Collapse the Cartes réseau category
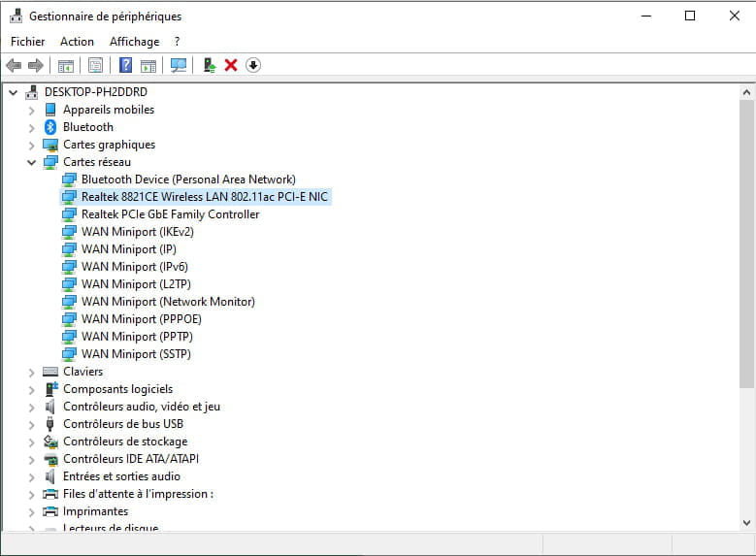The width and height of the screenshot is (756, 556). pyautogui.click(x=32, y=162)
